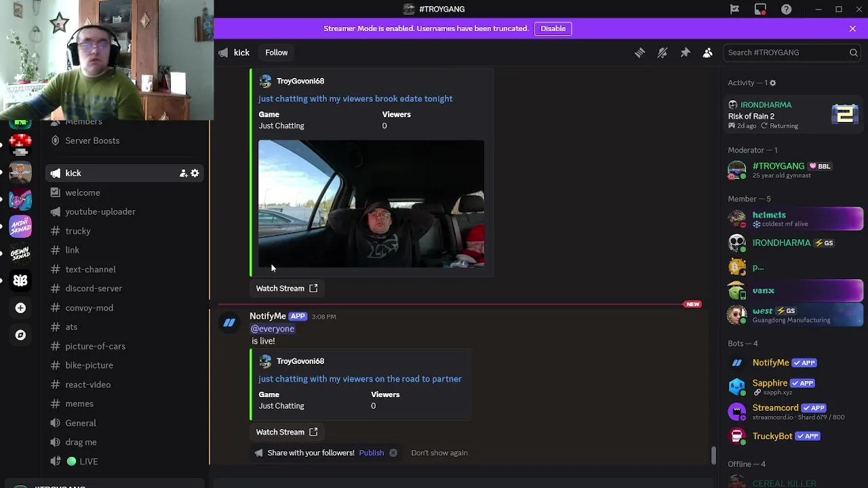Open the #TROYGANG moderator profile
The image size is (868, 488).
tap(793, 170)
